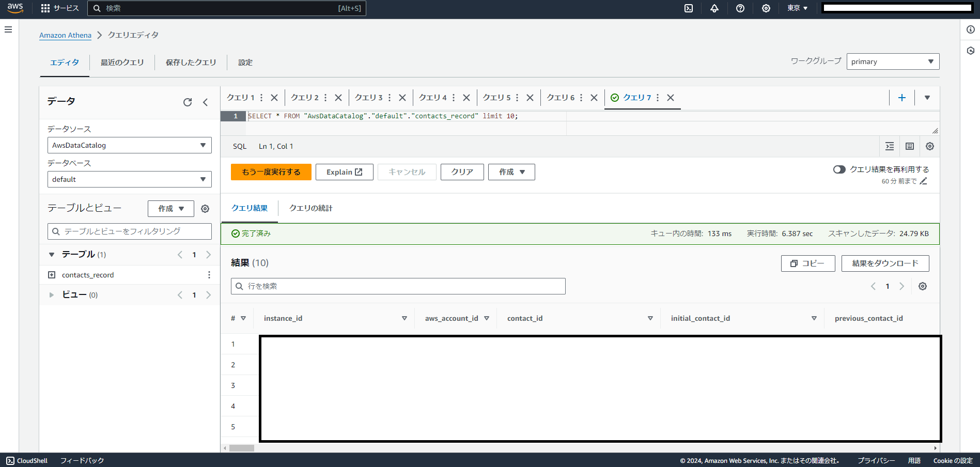Refresh the データ panel
The height and width of the screenshot is (467, 980).
click(188, 102)
